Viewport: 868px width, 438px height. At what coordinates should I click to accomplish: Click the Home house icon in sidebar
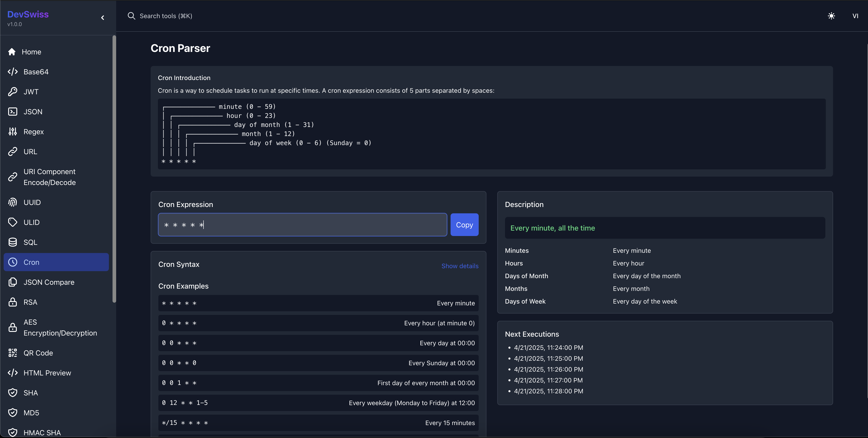(12, 52)
